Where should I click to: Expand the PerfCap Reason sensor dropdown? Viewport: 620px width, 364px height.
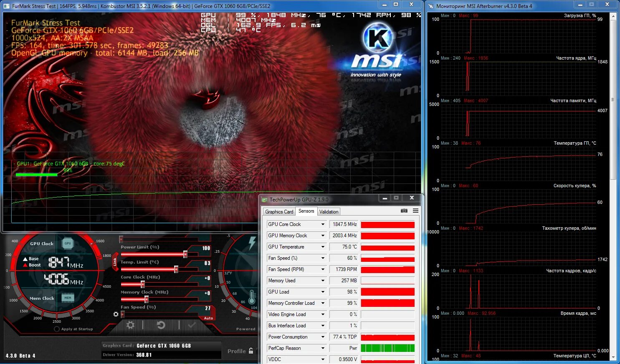coord(323,348)
